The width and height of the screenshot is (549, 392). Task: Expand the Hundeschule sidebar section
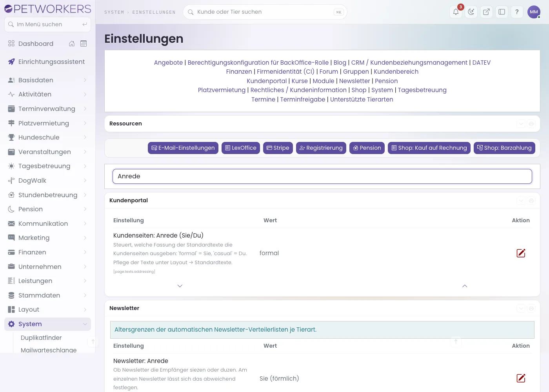(x=47, y=137)
